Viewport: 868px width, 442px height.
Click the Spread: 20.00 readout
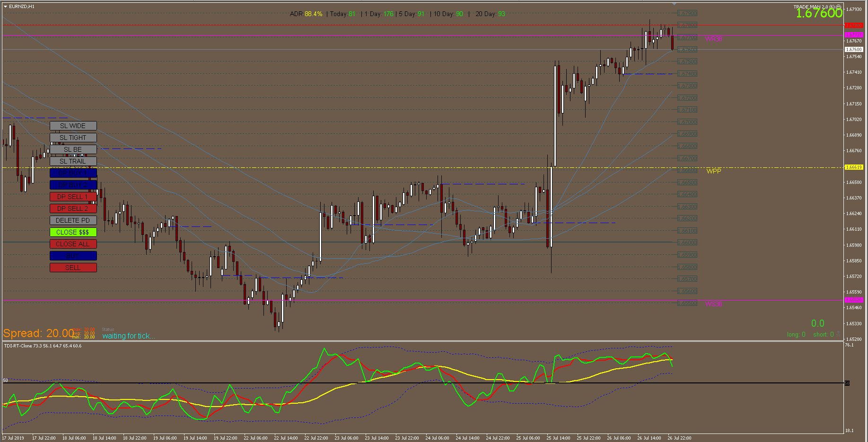coord(39,333)
